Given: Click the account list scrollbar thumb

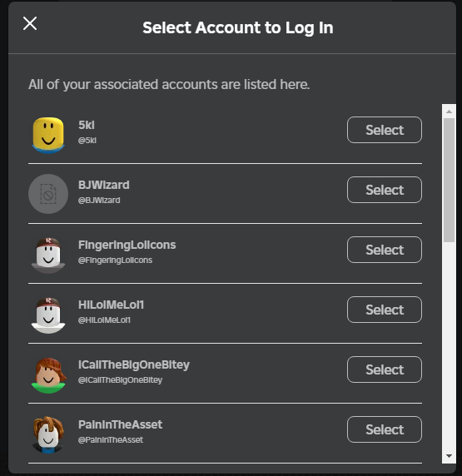Looking at the screenshot, I should (x=449, y=181).
